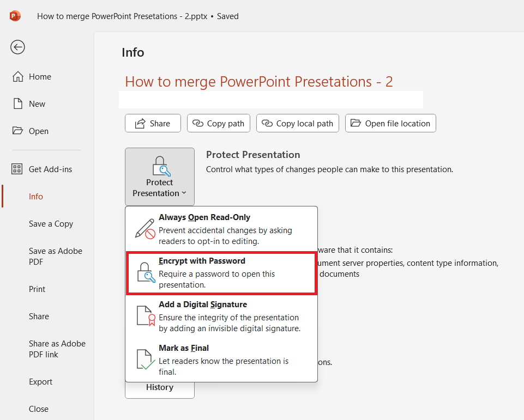Choose Add a Digital Signature

point(221,316)
